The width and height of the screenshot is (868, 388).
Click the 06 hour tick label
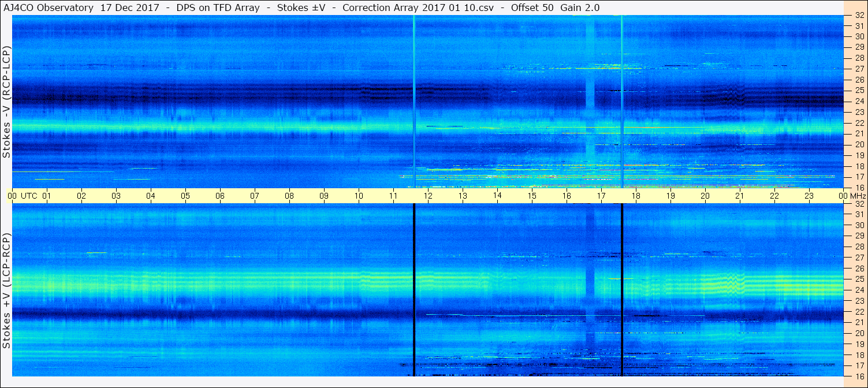tap(220, 196)
